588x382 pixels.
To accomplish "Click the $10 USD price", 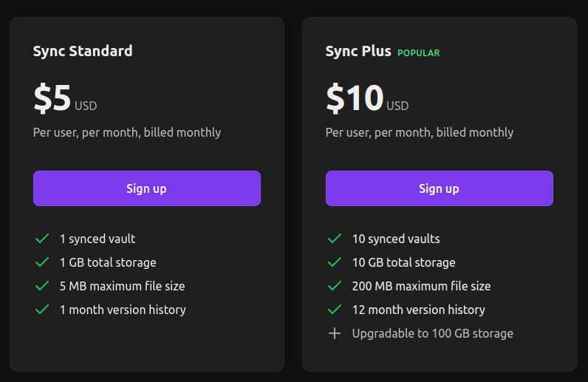I will 367,98.
